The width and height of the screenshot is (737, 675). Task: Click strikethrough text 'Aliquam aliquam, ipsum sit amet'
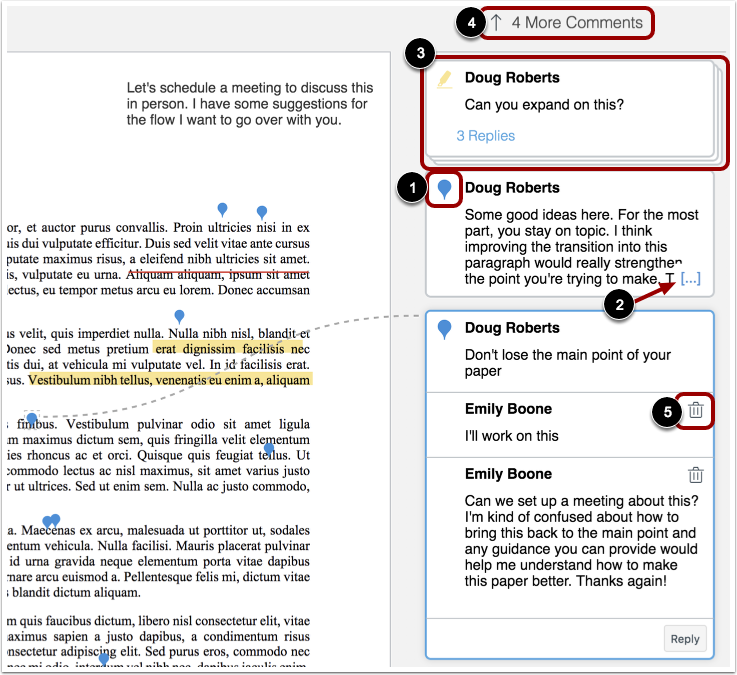(x=218, y=275)
